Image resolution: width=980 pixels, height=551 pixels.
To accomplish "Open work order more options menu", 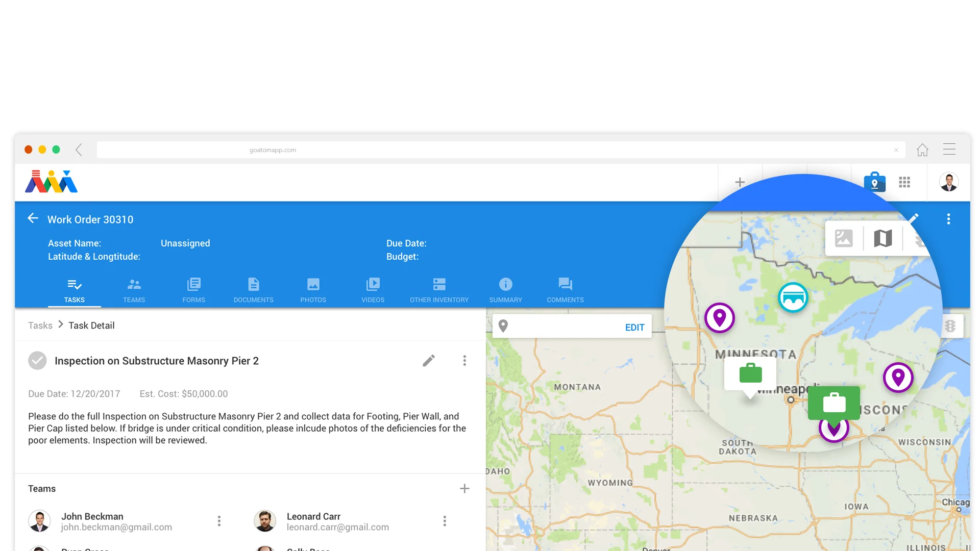I will click(x=949, y=219).
